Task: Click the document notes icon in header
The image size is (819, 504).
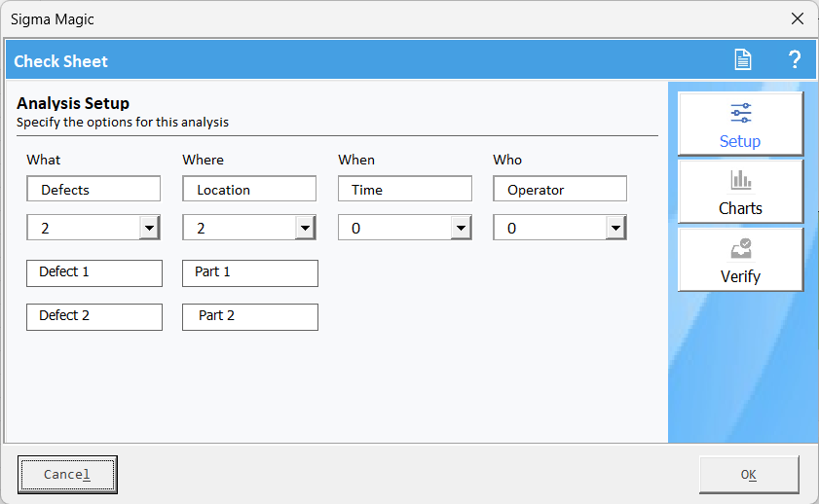Action: [743, 60]
